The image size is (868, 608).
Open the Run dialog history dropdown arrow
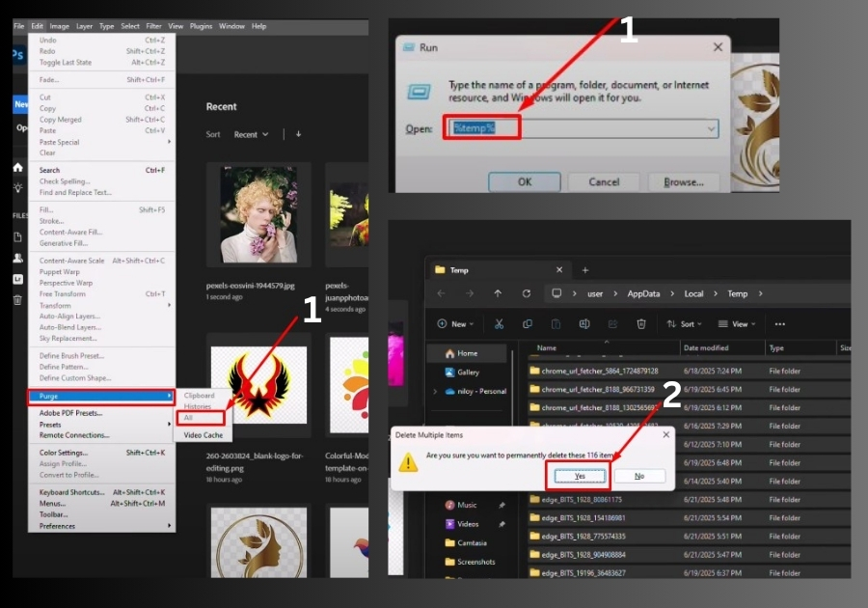[x=711, y=128]
